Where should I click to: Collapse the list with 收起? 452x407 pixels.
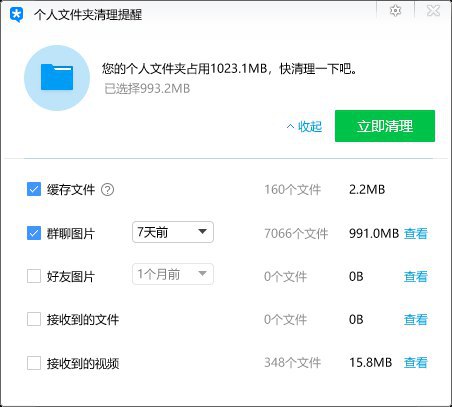[x=304, y=126]
